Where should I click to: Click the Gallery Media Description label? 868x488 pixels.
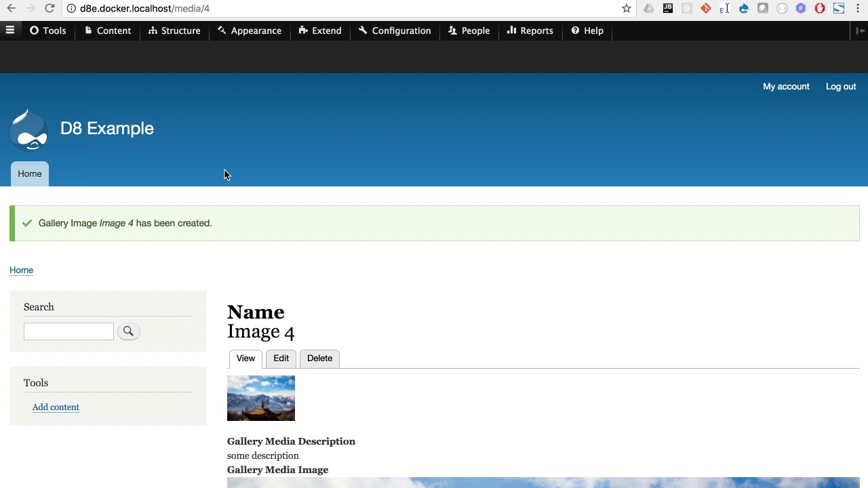(x=291, y=441)
